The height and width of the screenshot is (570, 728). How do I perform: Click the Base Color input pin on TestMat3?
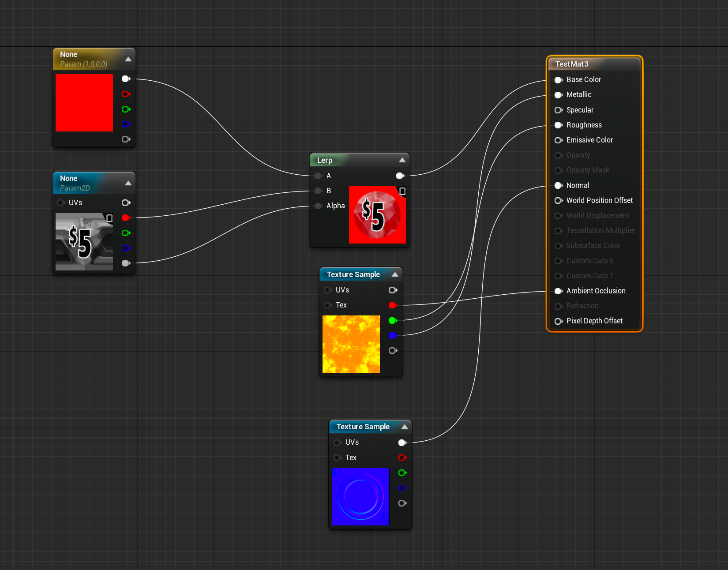click(559, 80)
